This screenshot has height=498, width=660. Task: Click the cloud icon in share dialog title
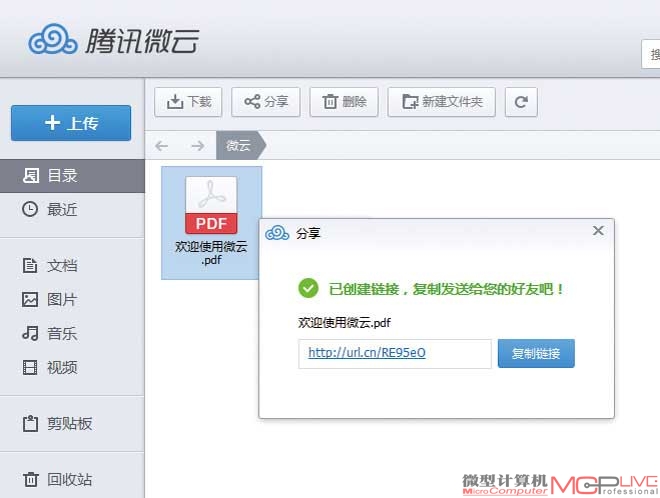(277, 233)
